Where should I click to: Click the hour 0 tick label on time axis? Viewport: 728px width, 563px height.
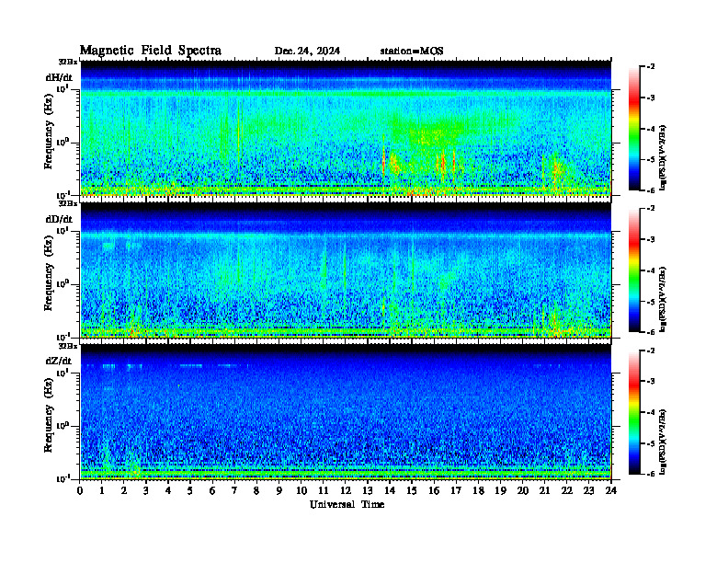[80, 490]
